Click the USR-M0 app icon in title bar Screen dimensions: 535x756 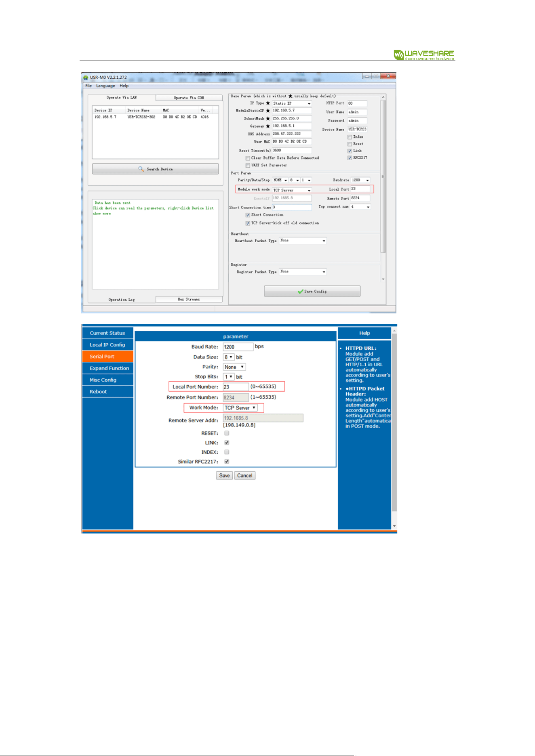(x=86, y=77)
